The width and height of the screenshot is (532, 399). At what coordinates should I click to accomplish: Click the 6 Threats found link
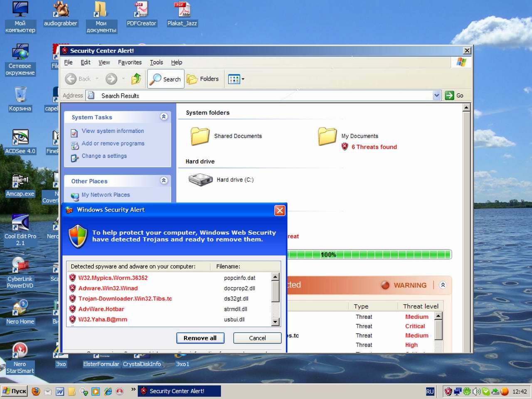[x=374, y=147]
